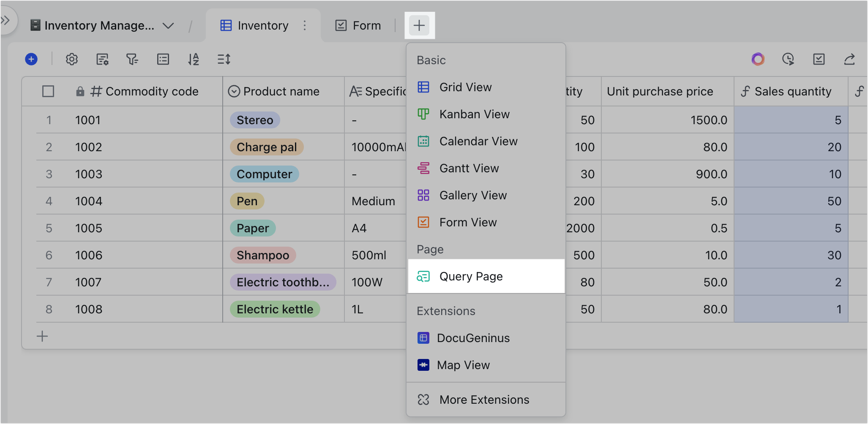868x424 pixels.
Task: Switch to the Form tab
Action: click(x=358, y=25)
